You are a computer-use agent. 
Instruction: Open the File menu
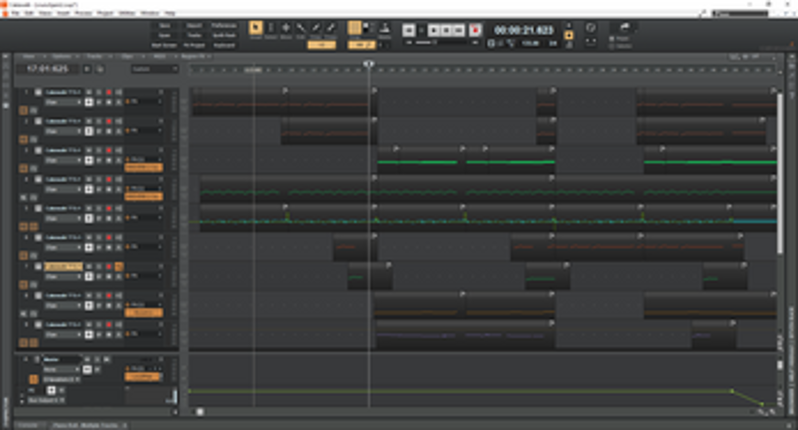15,13
